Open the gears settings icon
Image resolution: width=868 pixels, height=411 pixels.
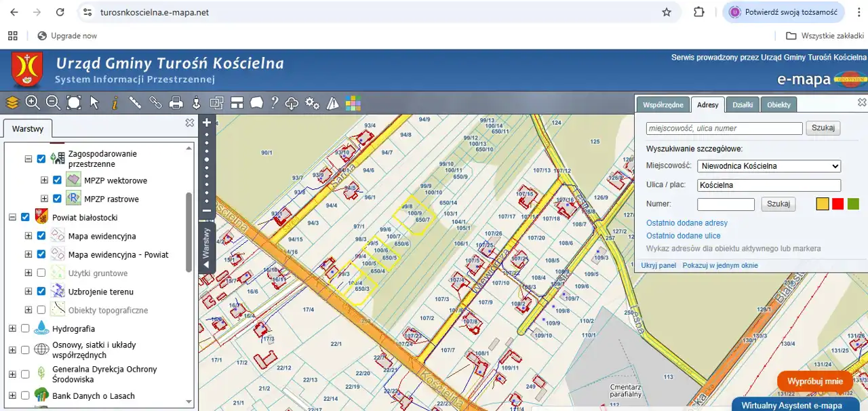312,103
